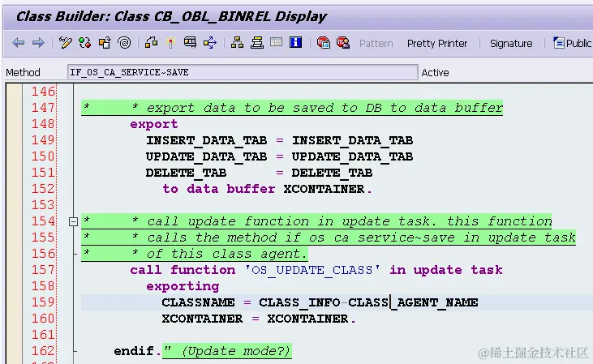Viewport: 593px width, 364px height.
Task: Click the Display Navigation Window icon
Action: coord(257,43)
